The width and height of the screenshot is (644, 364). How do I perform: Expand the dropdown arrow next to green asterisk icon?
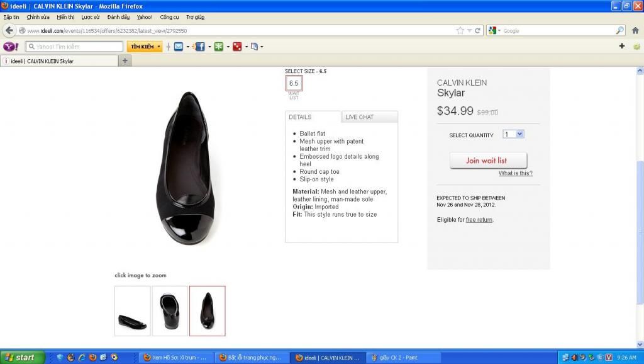pos(228,47)
